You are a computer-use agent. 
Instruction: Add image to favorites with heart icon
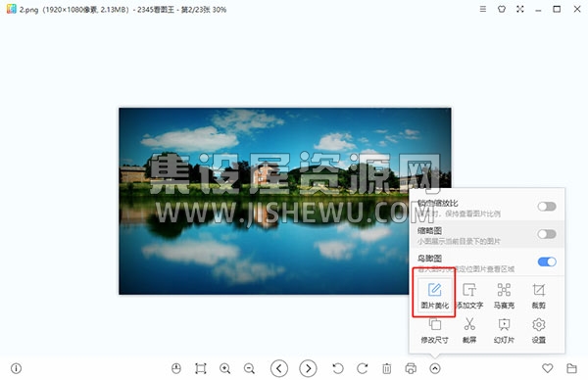(547, 368)
